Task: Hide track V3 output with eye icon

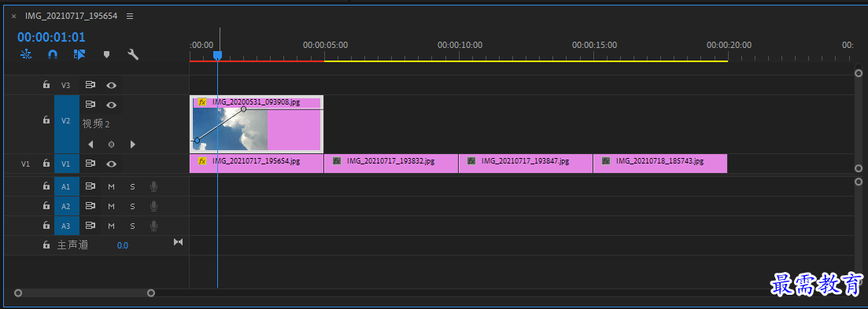Action: 111,85
